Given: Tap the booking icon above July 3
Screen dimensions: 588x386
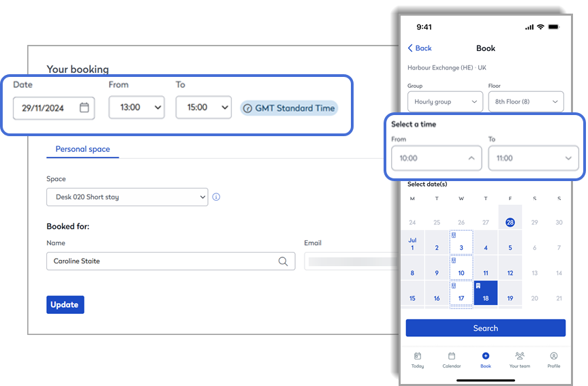Looking at the screenshot, I should [x=454, y=235].
